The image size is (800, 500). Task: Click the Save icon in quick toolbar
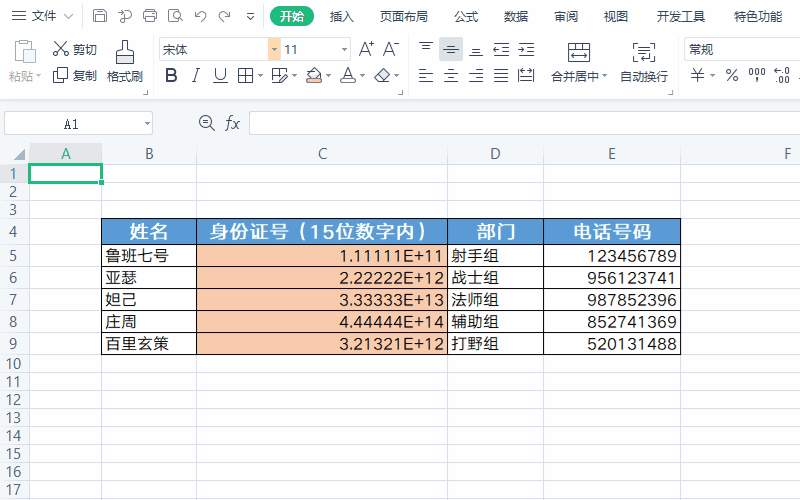[99, 16]
